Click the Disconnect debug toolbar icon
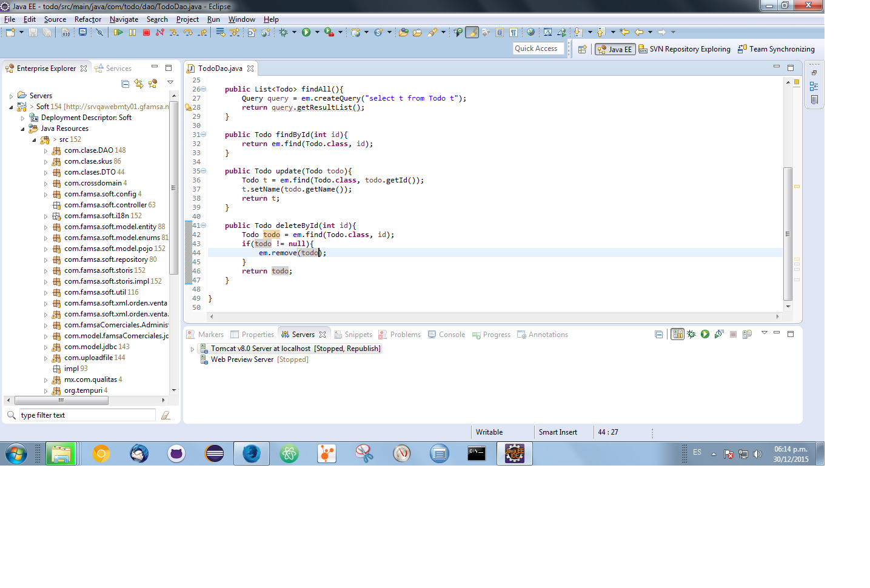The width and height of the screenshot is (870, 588). [160, 32]
